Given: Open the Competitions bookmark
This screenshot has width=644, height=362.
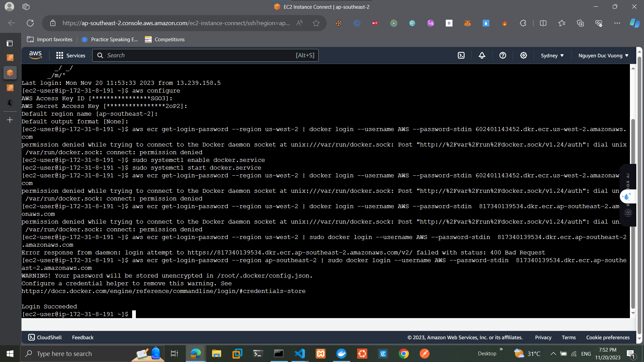Looking at the screenshot, I should [x=165, y=40].
